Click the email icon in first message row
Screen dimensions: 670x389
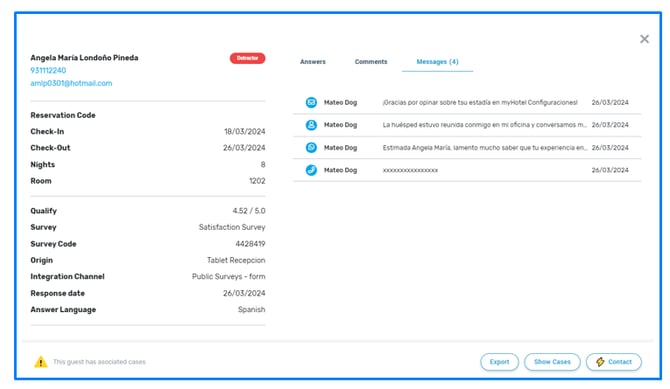tap(311, 103)
